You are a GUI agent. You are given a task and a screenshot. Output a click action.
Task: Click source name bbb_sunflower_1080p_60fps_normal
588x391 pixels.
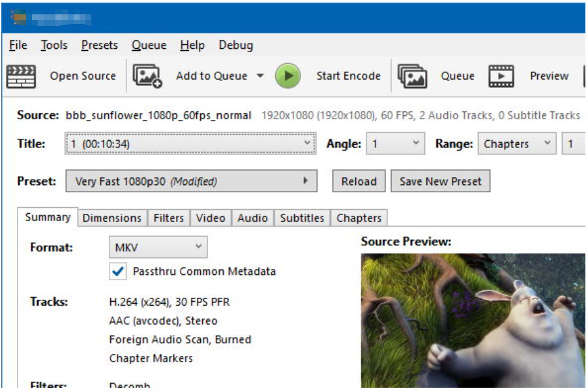pyautogui.click(x=158, y=115)
